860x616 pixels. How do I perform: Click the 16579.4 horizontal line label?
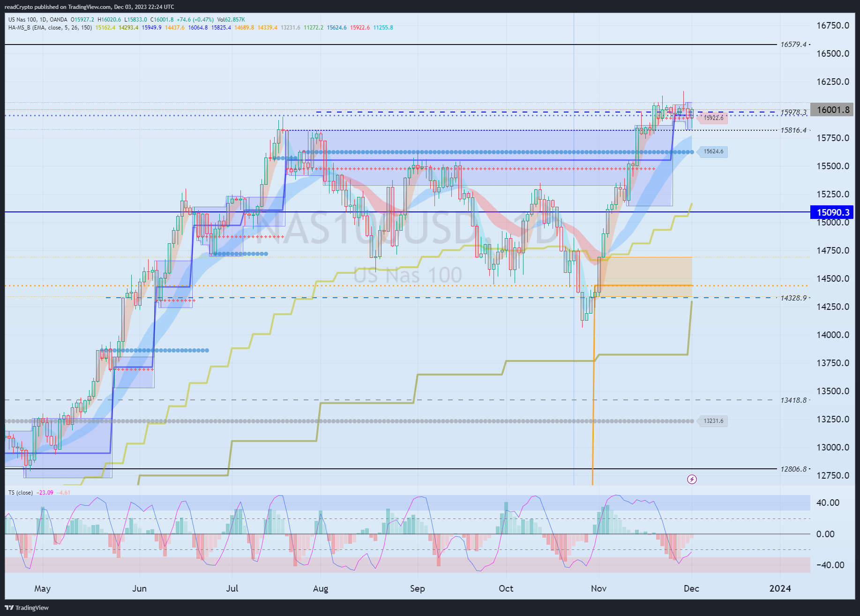793,45
